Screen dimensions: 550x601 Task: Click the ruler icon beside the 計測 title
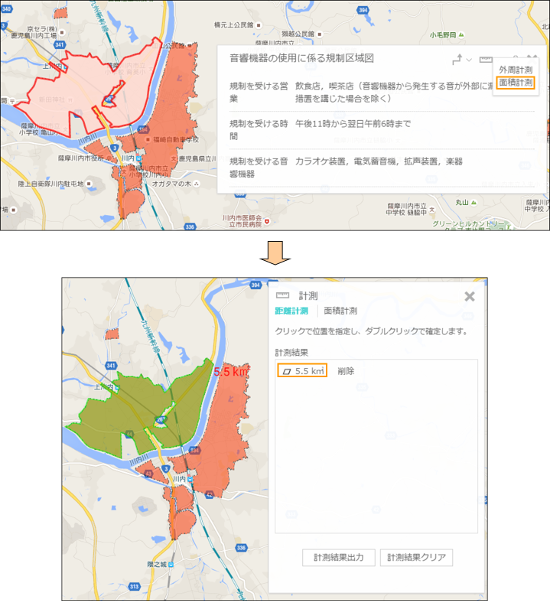coord(282,295)
